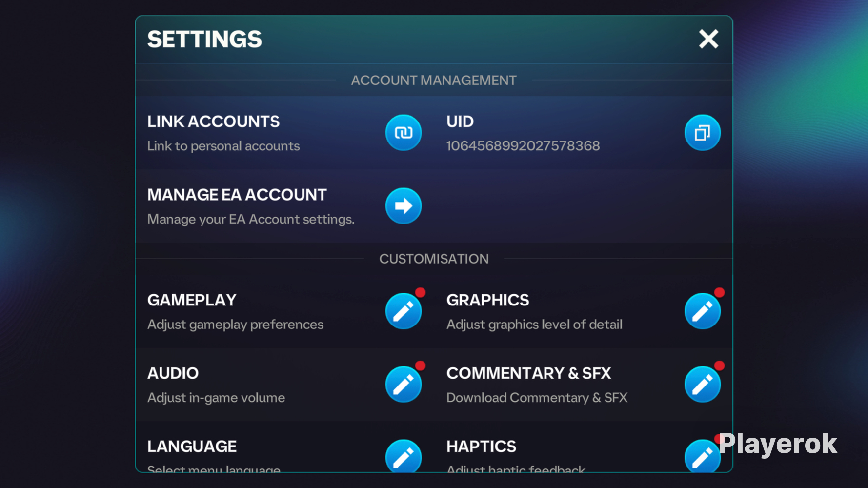Viewport: 868px width, 488px height.
Task: Open Commentary & SFX pencil icon
Action: pos(703,385)
